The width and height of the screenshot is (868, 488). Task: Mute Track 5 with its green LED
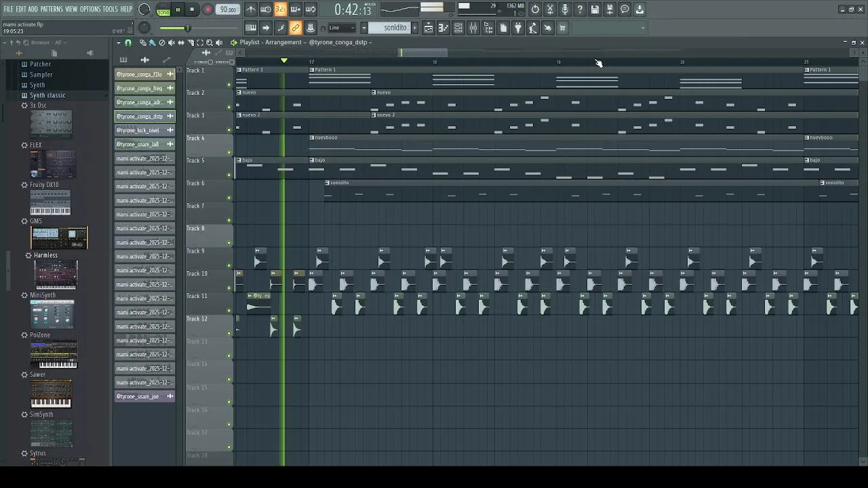pyautogui.click(x=229, y=175)
